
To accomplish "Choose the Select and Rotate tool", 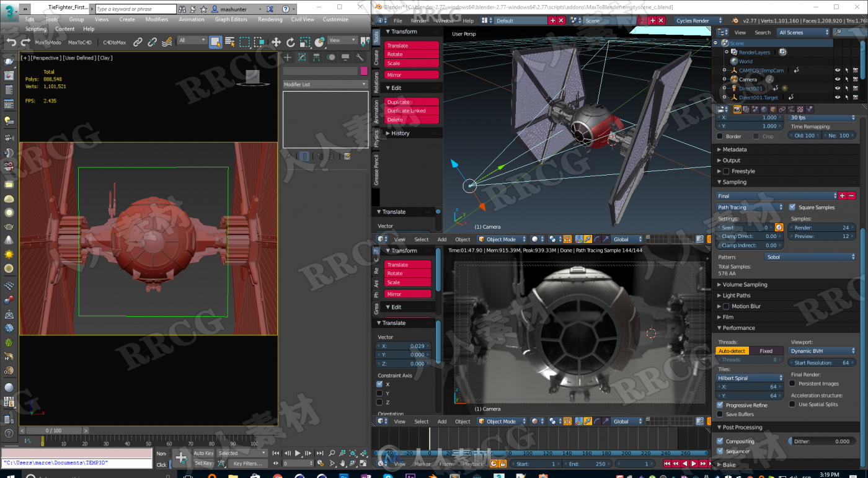I will (290, 42).
